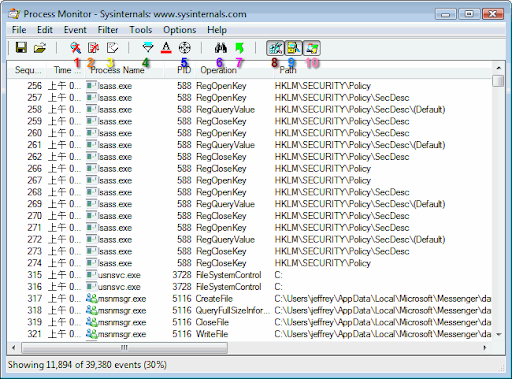Click the crosshair Include Process From Window icon

(184, 48)
